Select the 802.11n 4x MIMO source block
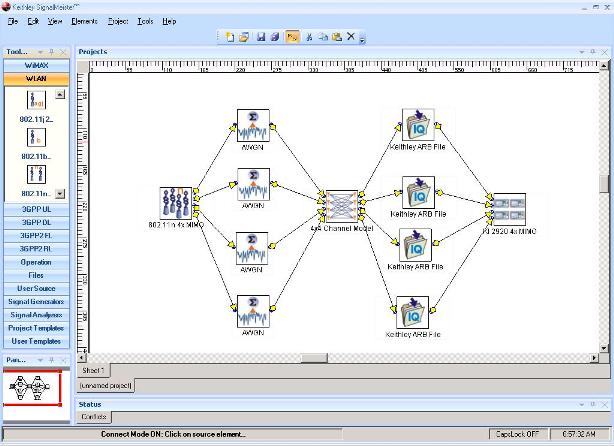 tap(176, 201)
